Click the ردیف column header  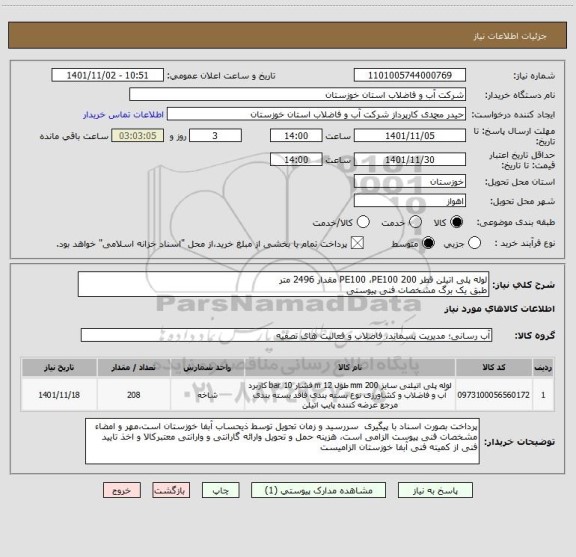(543, 367)
